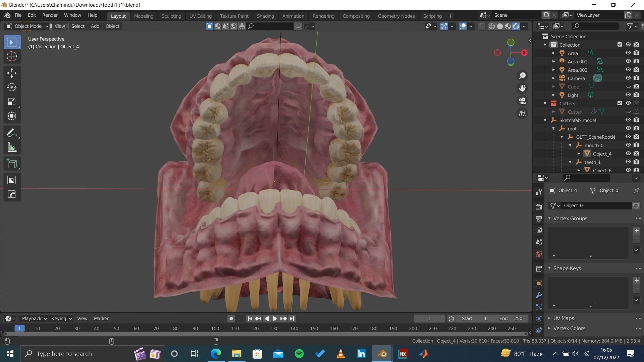644x362 pixels.
Task: Toggle Light object visibility eye
Action: click(628, 95)
